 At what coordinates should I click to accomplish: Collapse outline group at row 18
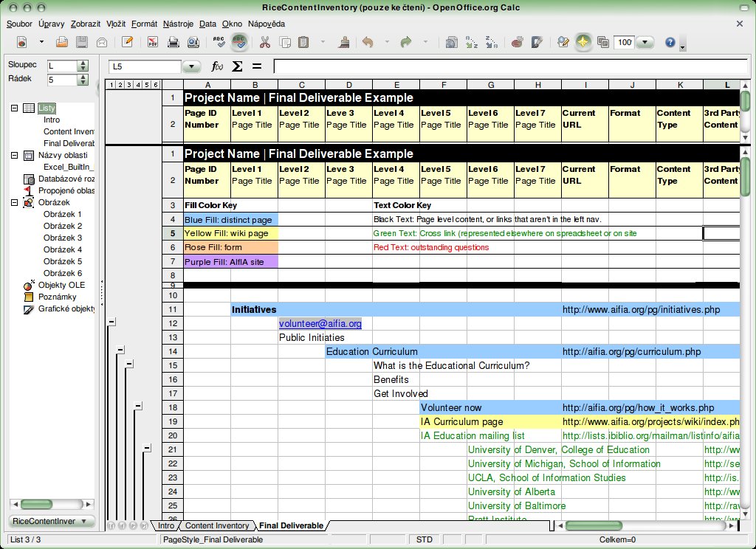138,406
